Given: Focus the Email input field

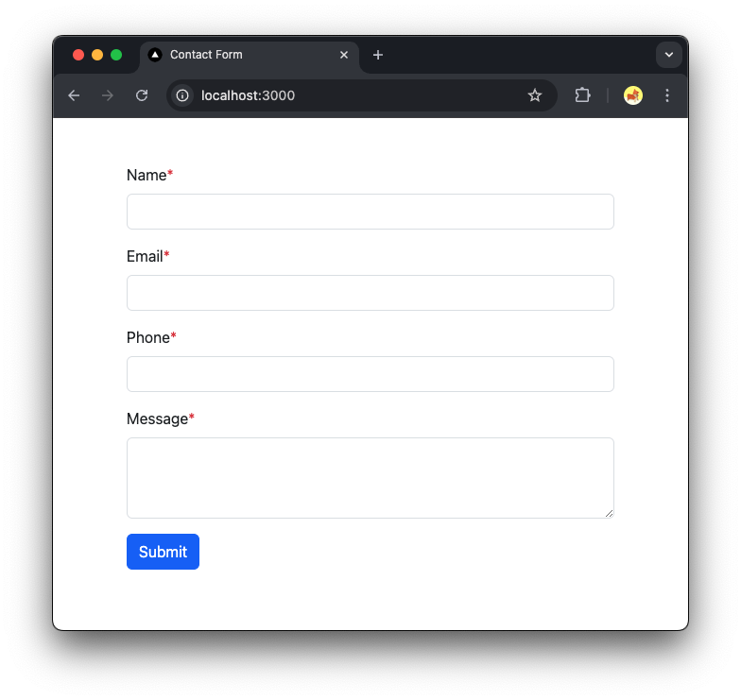Looking at the screenshot, I should 370,293.
